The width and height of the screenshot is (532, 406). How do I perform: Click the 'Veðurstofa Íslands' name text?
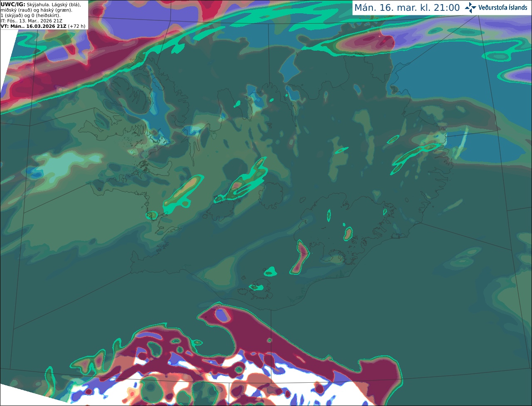click(503, 7)
